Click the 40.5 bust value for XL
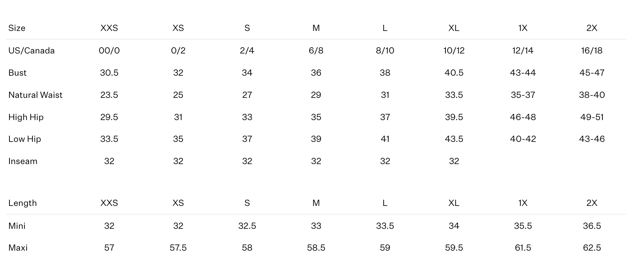 [454, 73]
